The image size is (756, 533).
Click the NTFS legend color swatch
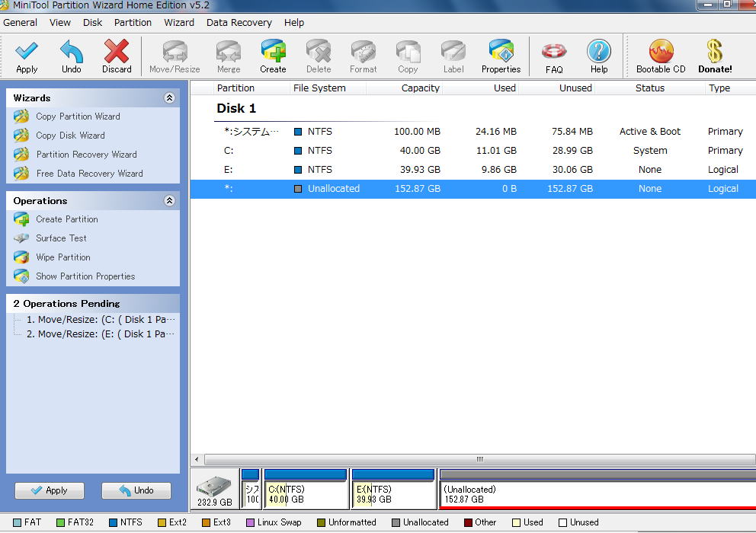[114, 523]
